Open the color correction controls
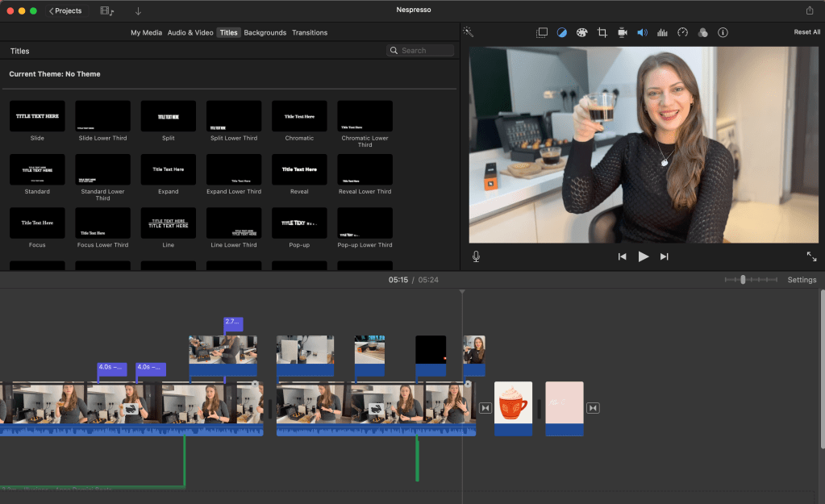Viewport: 825px width, 504px height. [581, 32]
